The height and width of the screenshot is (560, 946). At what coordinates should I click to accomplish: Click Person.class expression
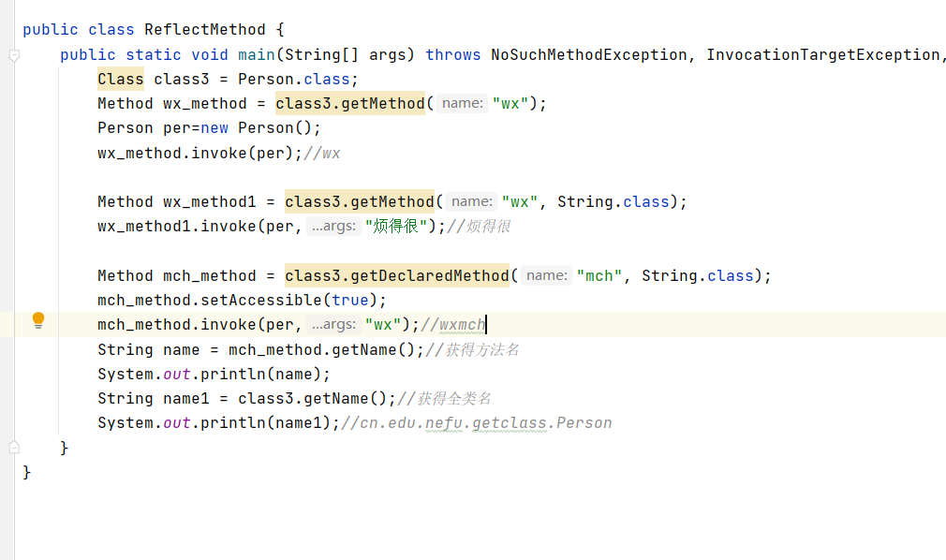294,79
